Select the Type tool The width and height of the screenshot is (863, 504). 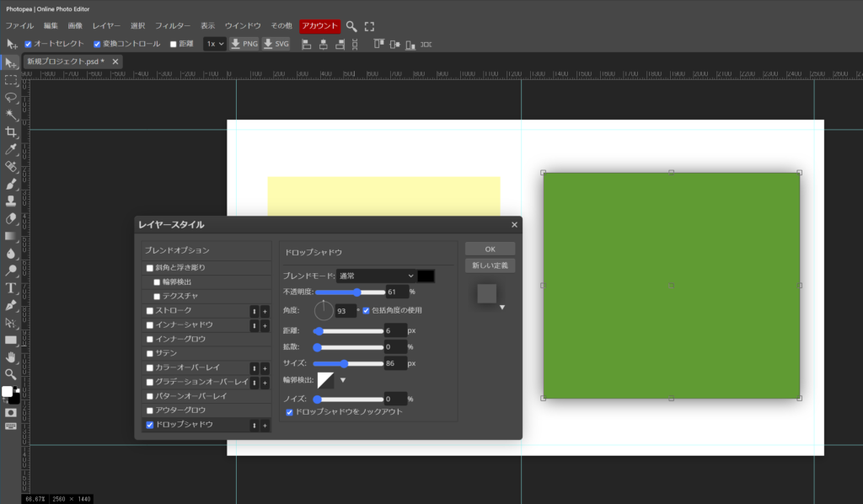11,288
